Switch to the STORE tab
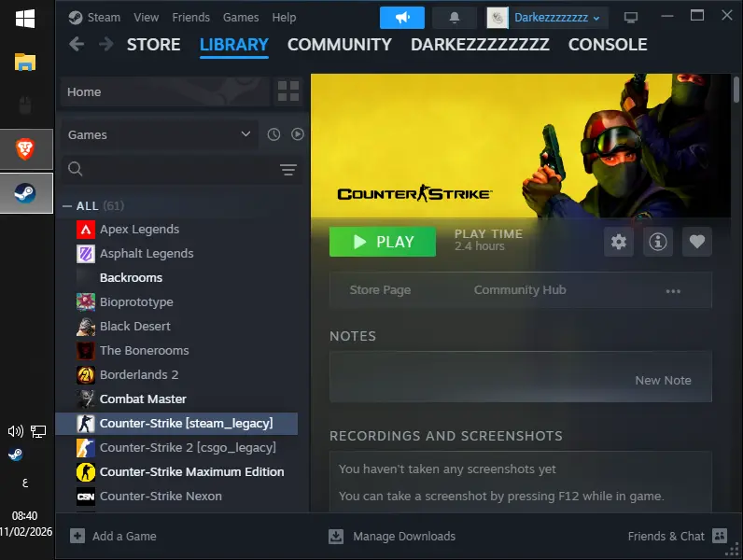The image size is (743, 560). [153, 45]
